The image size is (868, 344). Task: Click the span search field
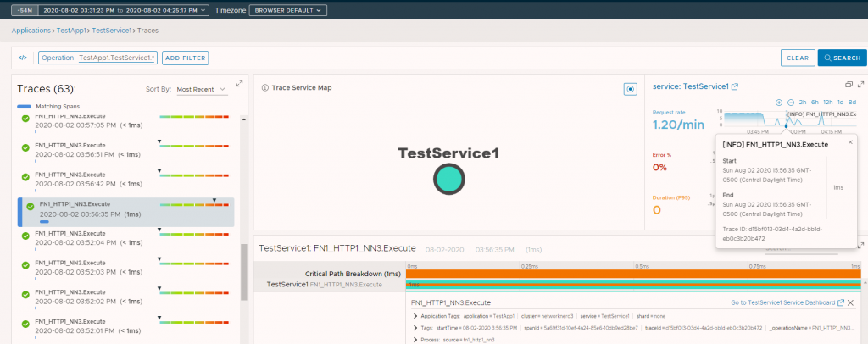pyautogui.click(x=802, y=250)
